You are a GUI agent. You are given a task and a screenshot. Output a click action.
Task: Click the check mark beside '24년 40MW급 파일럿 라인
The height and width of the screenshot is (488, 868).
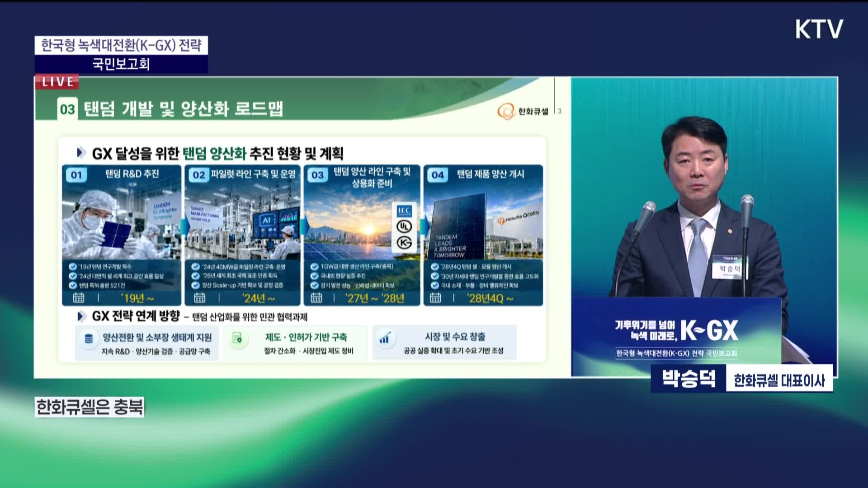(x=195, y=267)
